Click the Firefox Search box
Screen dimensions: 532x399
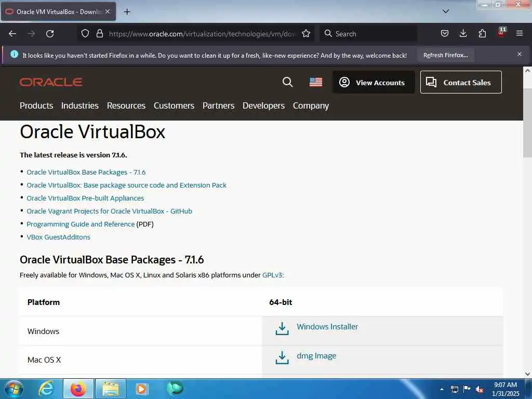coord(368,34)
